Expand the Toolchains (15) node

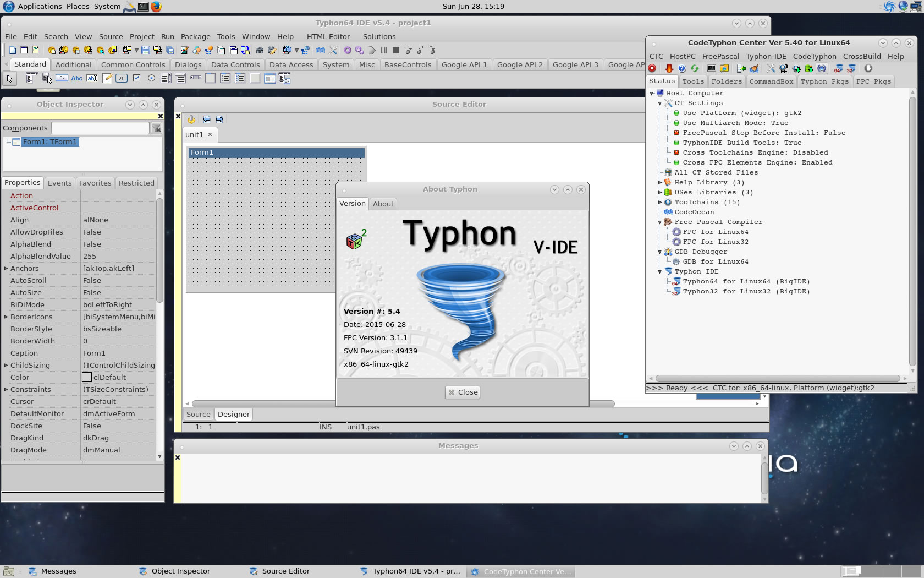tap(660, 203)
